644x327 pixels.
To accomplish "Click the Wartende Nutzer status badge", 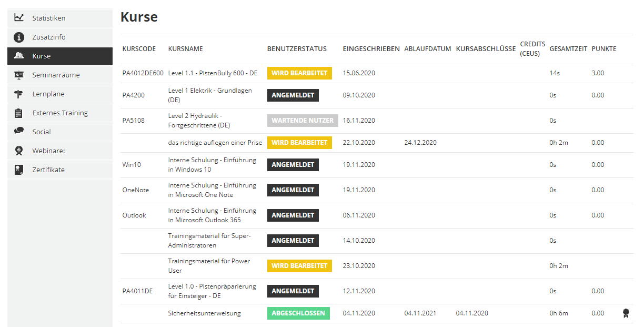I will click(303, 121).
